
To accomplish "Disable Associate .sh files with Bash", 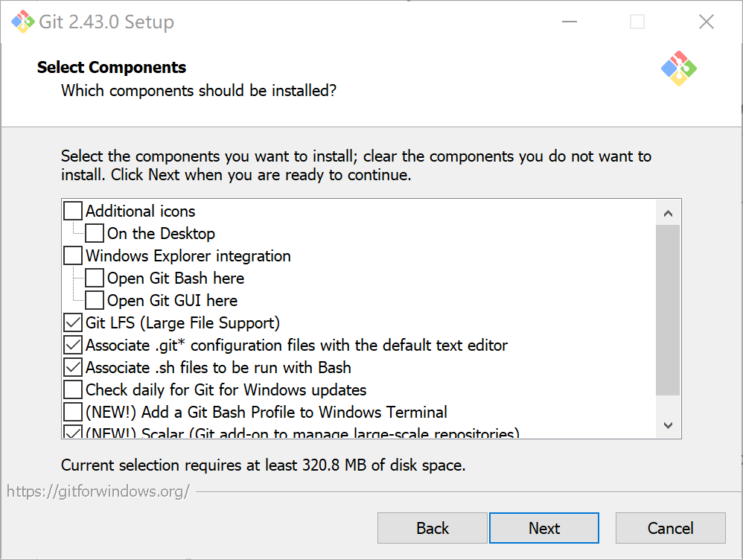I will 73,368.
